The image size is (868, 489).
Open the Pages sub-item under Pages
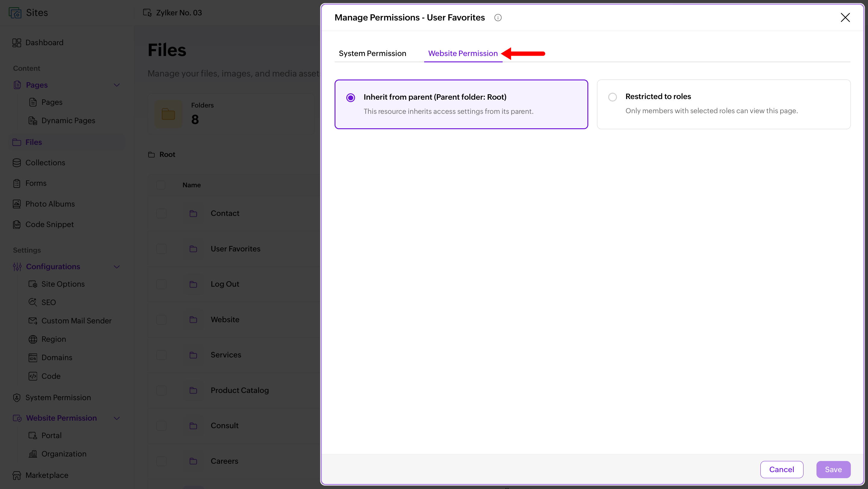[52, 102]
